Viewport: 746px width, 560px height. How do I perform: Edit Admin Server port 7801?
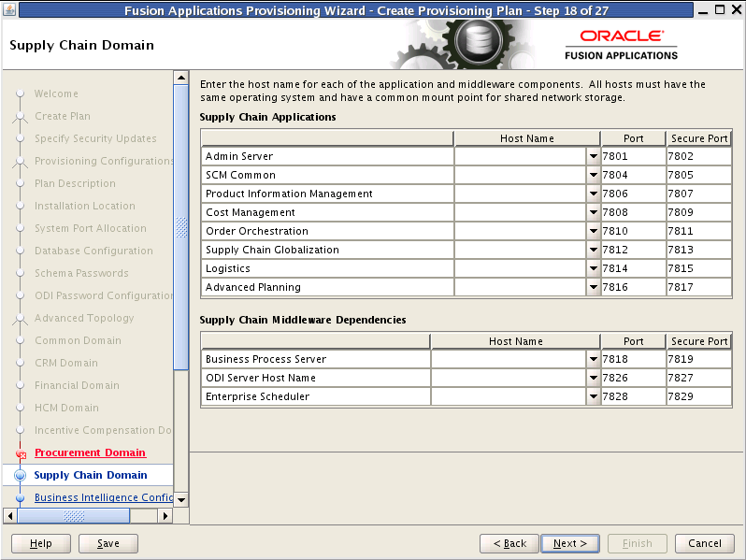[x=633, y=156]
